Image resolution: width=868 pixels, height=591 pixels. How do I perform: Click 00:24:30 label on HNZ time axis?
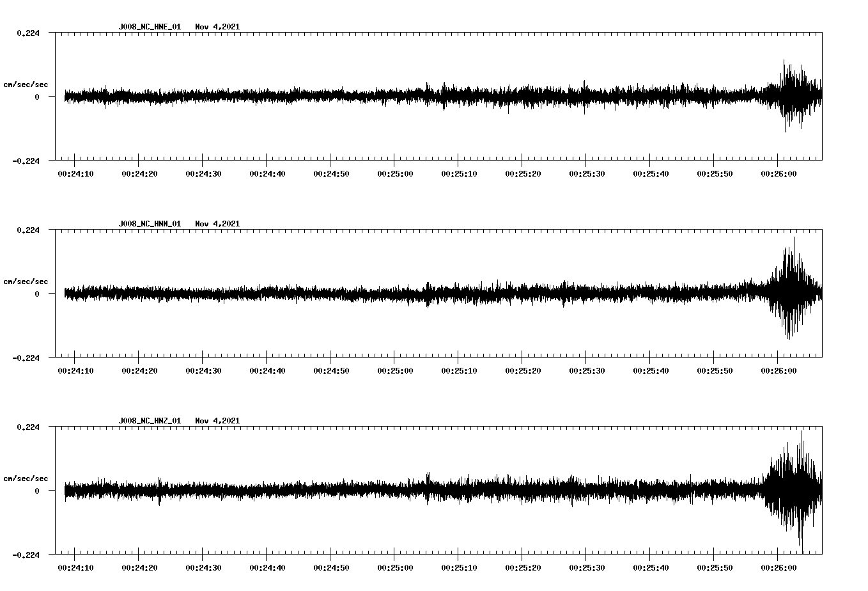point(203,568)
